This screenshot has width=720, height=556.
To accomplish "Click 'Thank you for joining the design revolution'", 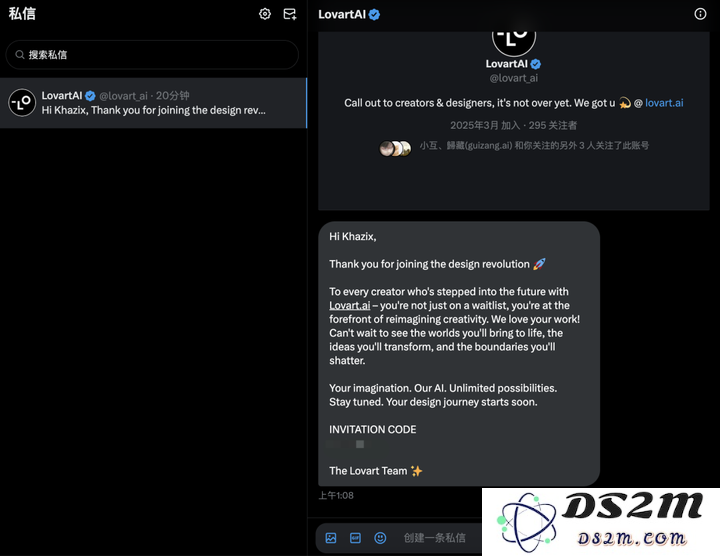I will click(429, 264).
